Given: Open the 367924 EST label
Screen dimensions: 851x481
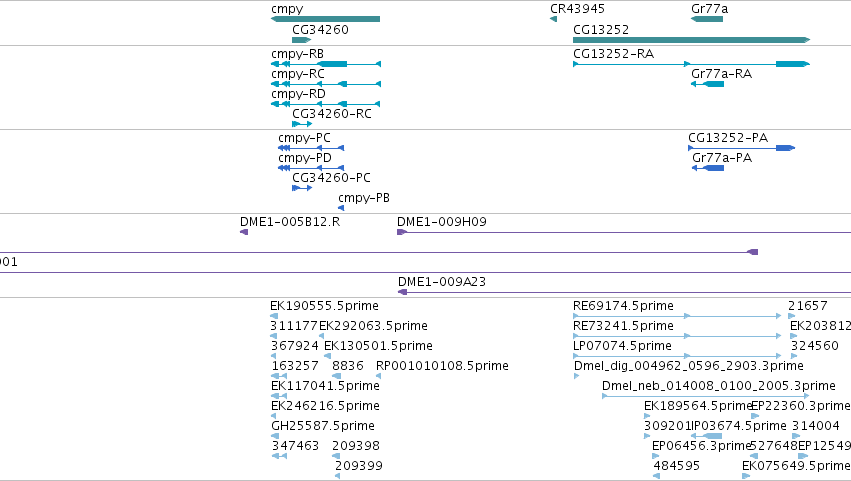Looking at the screenshot, I should coord(295,346).
